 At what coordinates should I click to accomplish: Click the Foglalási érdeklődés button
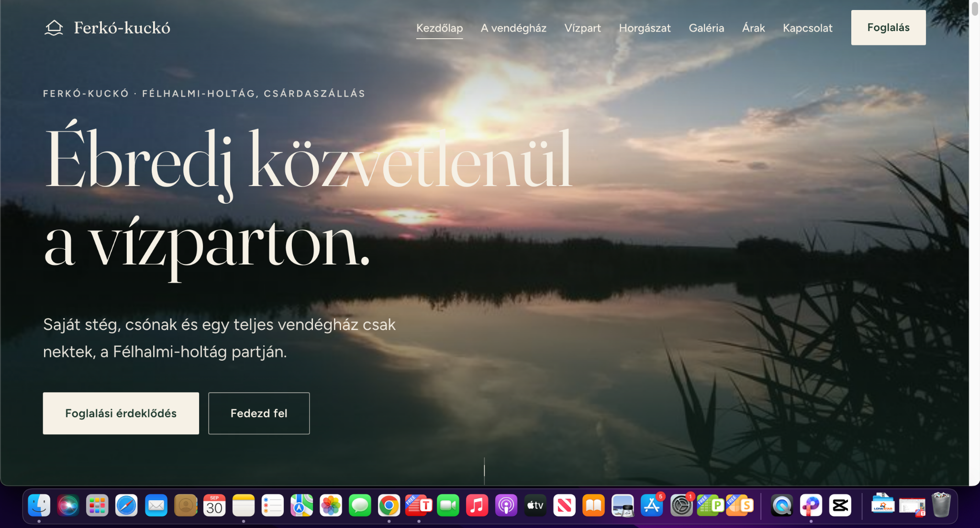121,413
